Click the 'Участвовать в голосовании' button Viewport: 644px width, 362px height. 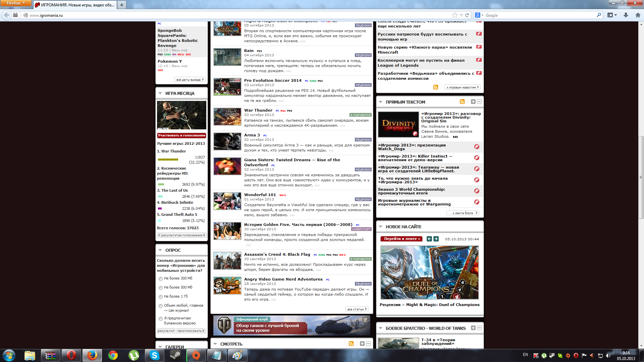click(181, 135)
